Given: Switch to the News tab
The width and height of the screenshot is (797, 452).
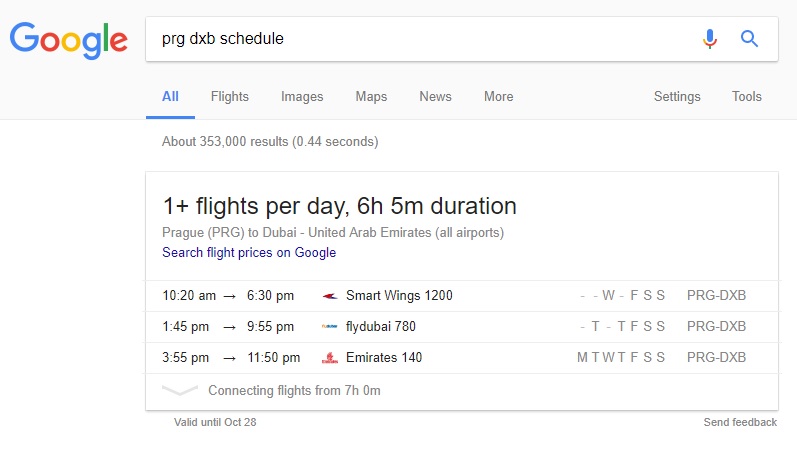Looking at the screenshot, I should [435, 97].
